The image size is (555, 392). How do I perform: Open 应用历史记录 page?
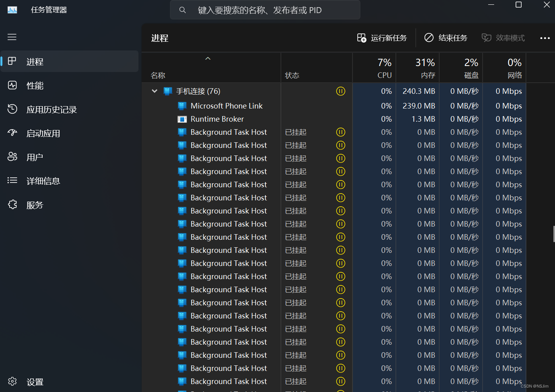tap(70, 109)
